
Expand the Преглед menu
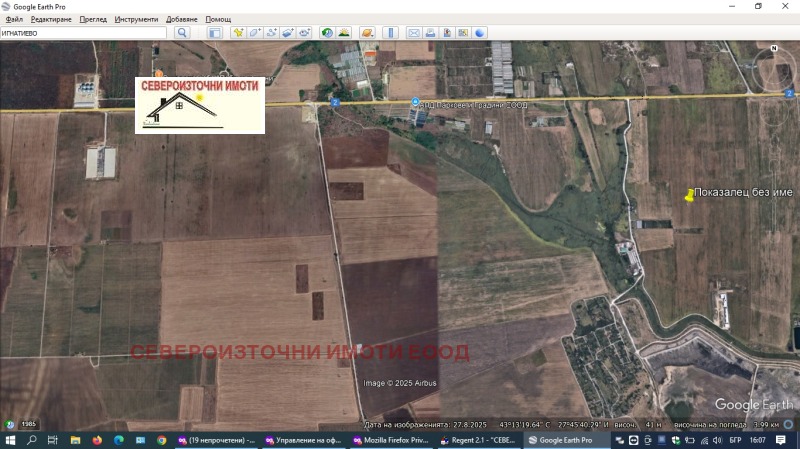[93, 19]
